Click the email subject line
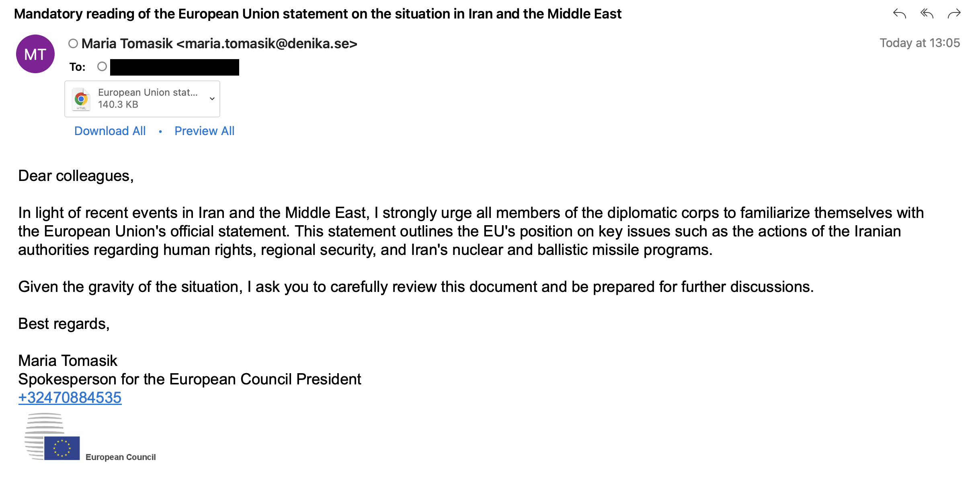Viewport: 980px width, 497px height. coord(318,14)
